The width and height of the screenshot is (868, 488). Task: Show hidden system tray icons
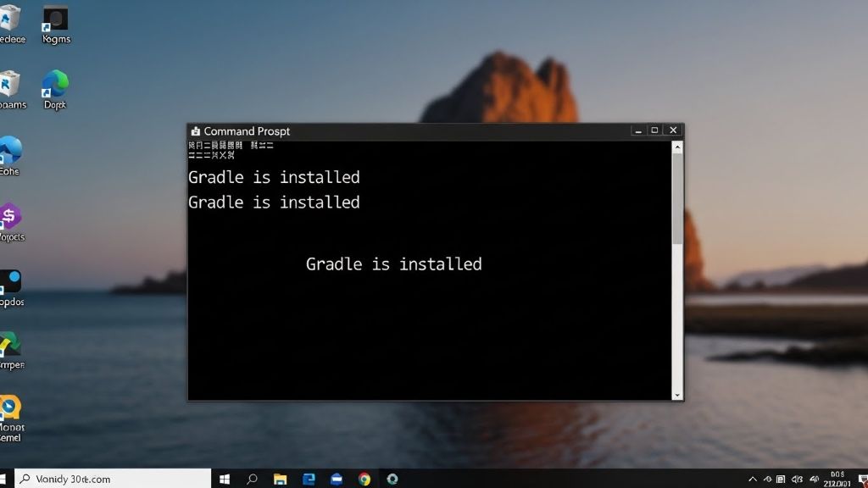click(x=752, y=480)
